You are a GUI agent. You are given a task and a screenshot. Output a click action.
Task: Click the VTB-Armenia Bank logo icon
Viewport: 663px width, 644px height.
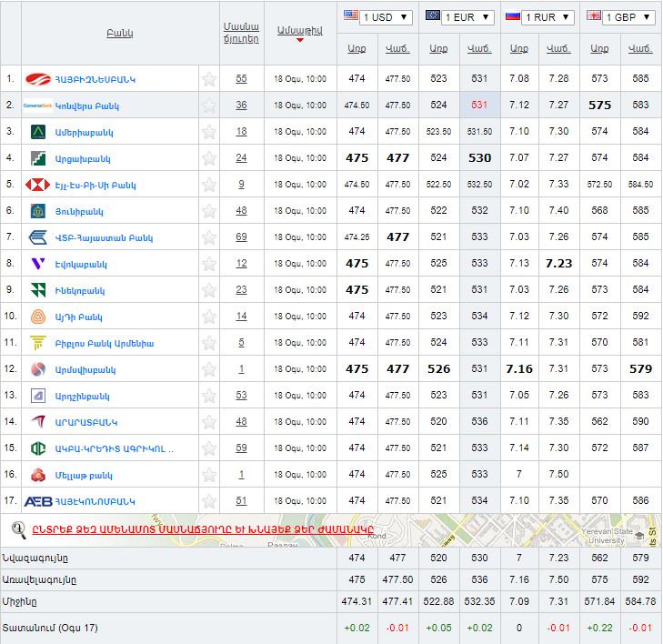[37, 237]
